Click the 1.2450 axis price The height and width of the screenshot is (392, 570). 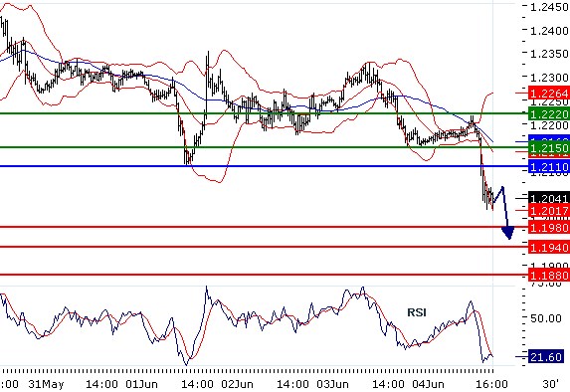[549, 7]
